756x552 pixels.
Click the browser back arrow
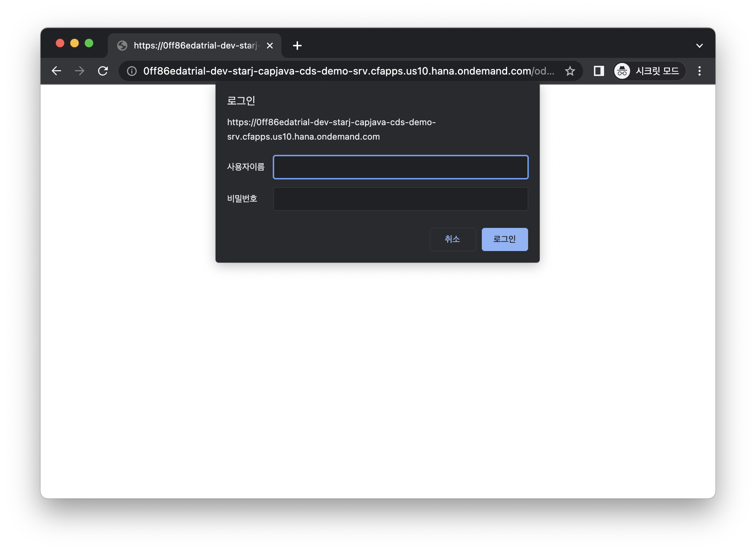[56, 71]
